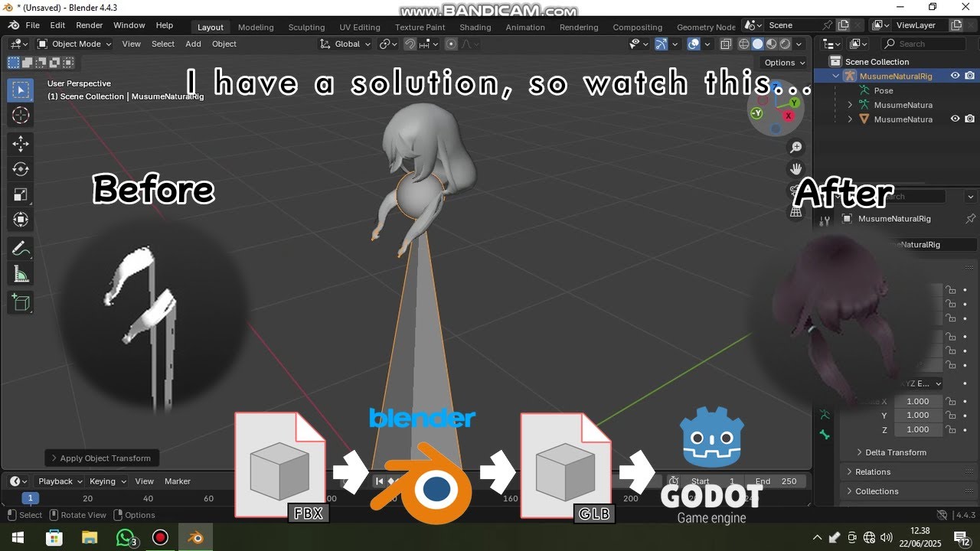This screenshot has height=551, width=980.
Task: Open the 3D viewport editor type selector
Action: pyautogui.click(x=19, y=44)
